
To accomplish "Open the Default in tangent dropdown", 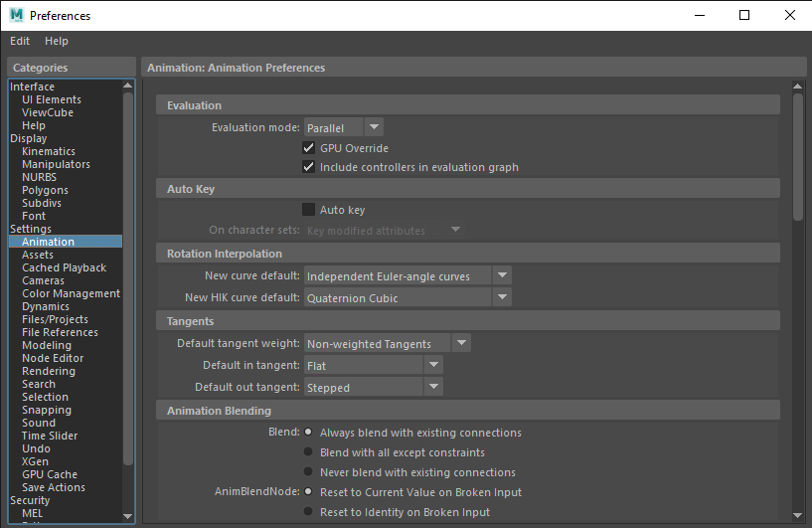I will pos(374,365).
